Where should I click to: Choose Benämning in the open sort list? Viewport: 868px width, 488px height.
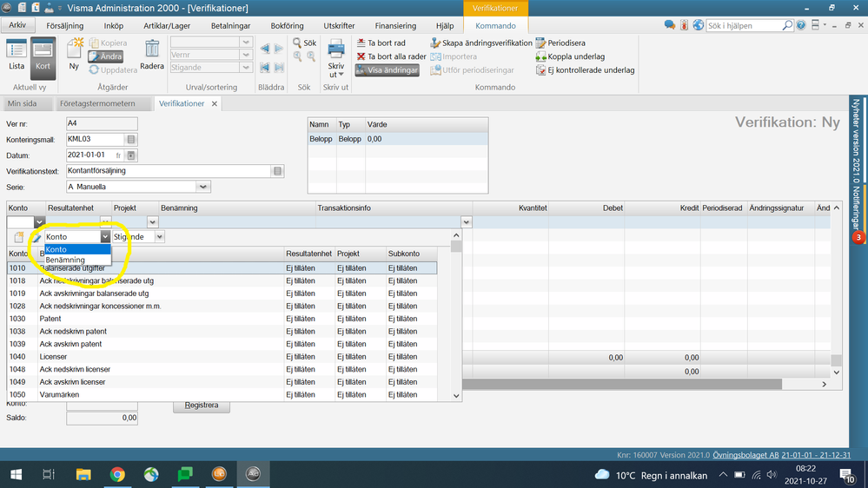coord(66,260)
